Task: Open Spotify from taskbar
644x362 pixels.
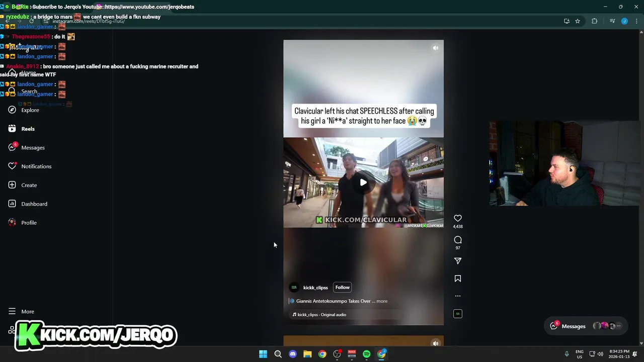Action: (367, 354)
